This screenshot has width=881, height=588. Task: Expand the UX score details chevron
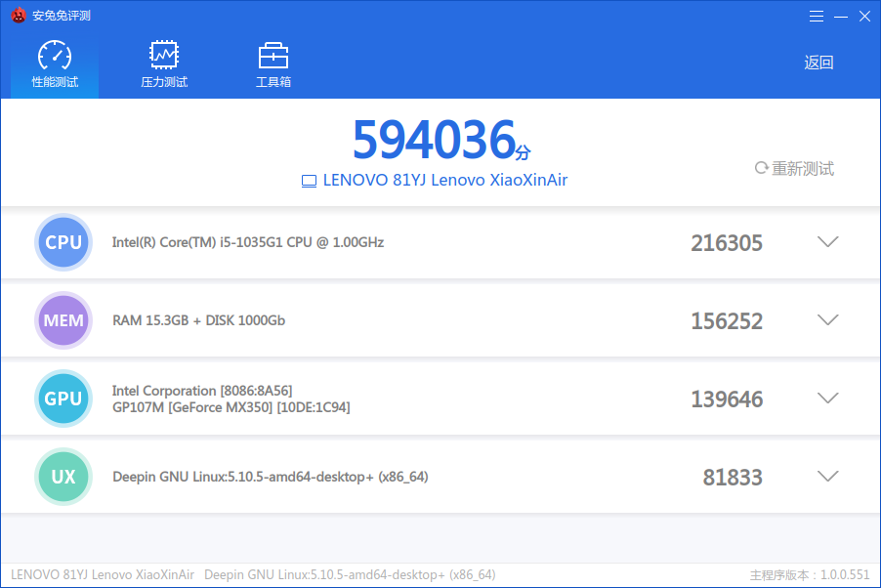[827, 476]
